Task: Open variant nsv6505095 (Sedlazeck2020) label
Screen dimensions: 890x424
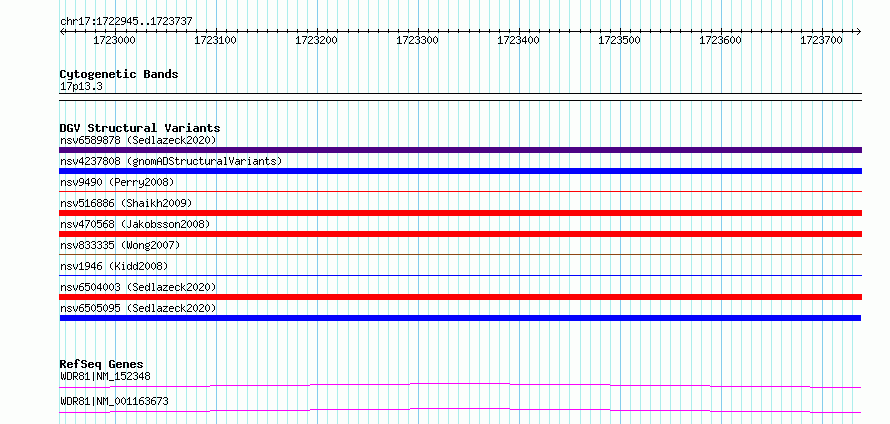Action: click(x=138, y=308)
